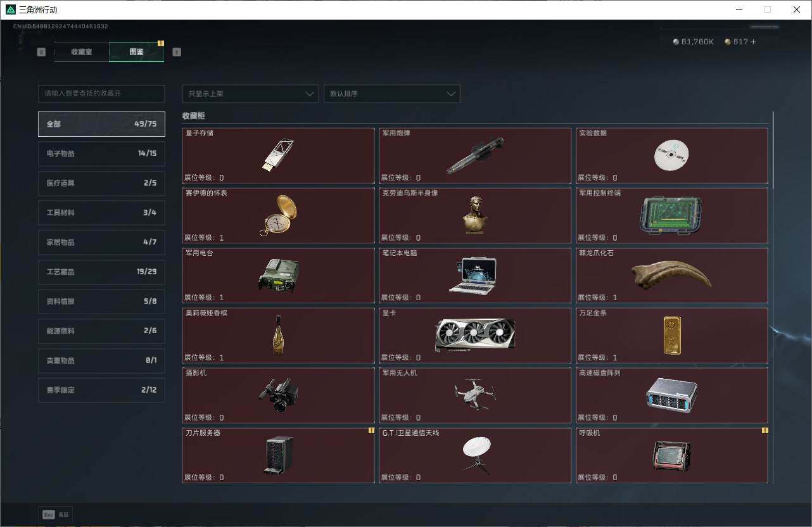Screen dimensions: 812x527
Task: Select the 量子存储 USB drive item image
Action: pos(278,155)
